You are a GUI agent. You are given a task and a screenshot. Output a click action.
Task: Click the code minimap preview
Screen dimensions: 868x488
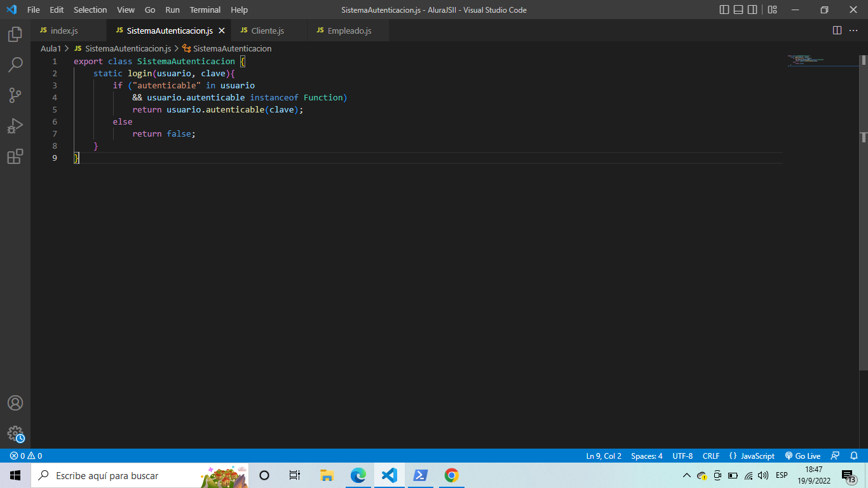(x=823, y=60)
